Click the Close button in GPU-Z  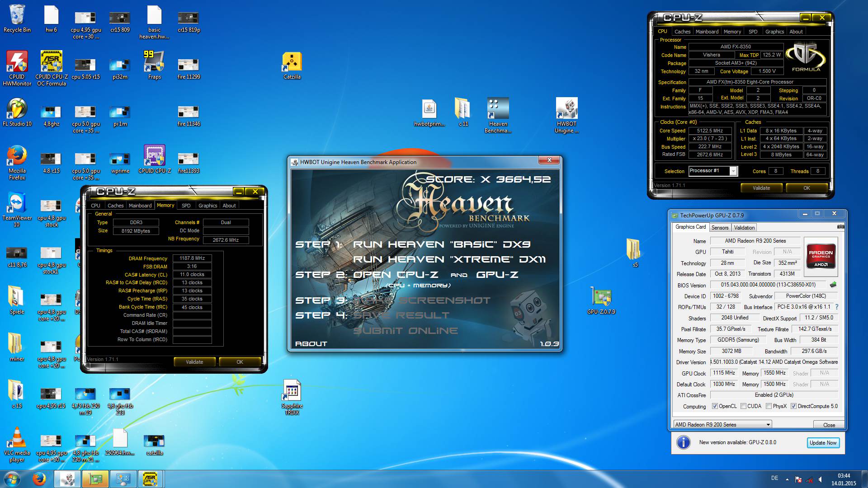tap(829, 425)
